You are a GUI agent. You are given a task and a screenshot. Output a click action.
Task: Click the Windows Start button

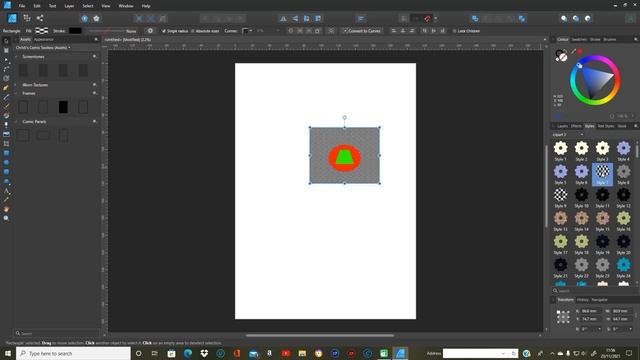click(x=8, y=353)
